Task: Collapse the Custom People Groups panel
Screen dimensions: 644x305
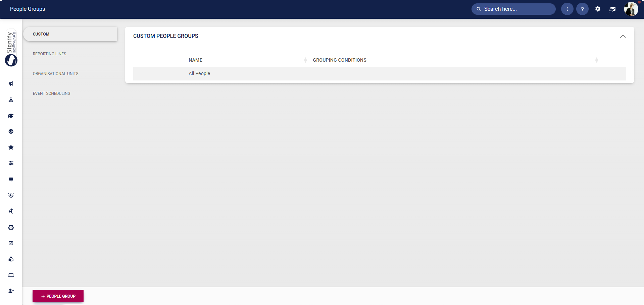Action: tap(623, 36)
